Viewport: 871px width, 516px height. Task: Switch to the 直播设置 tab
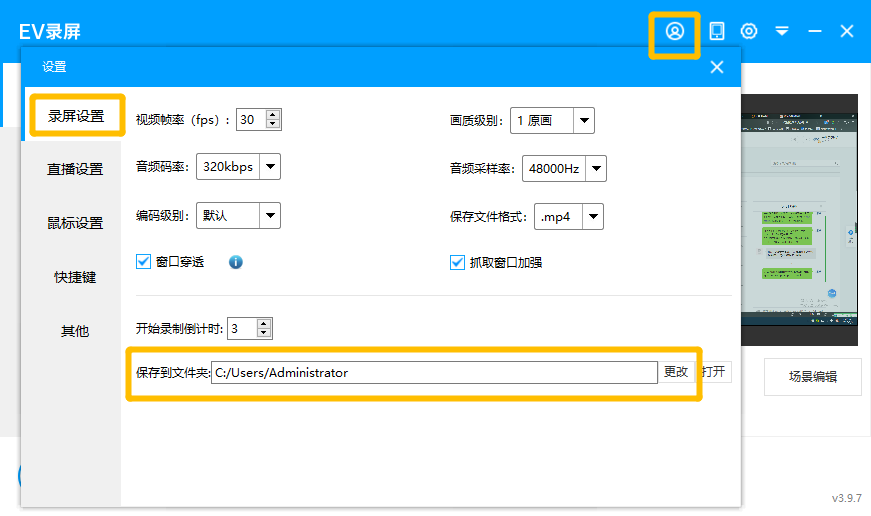click(x=75, y=169)
